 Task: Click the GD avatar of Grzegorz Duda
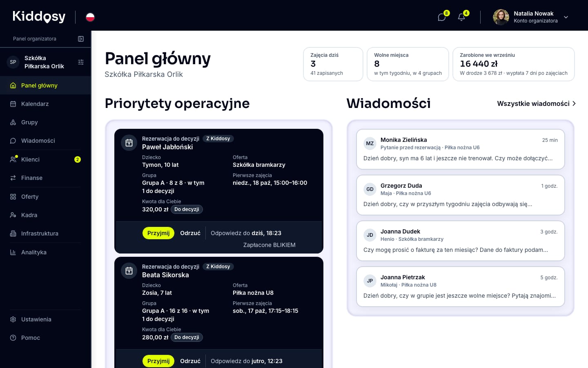pyautogui.click(x=370, y=189)
